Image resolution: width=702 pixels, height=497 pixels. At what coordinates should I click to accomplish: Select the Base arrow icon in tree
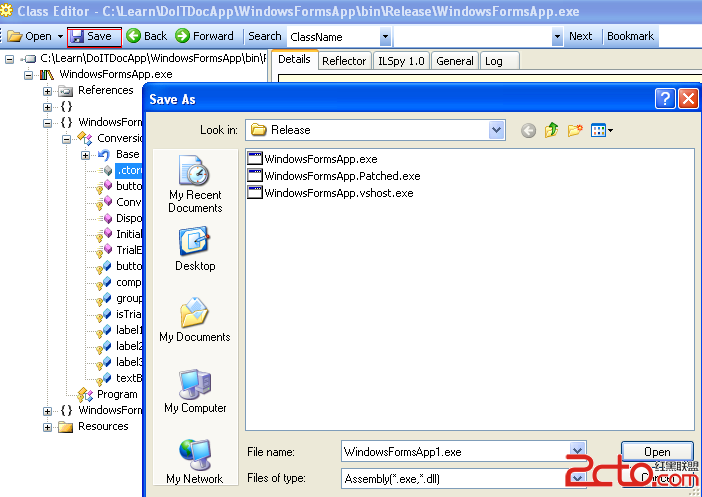point(104,155)
